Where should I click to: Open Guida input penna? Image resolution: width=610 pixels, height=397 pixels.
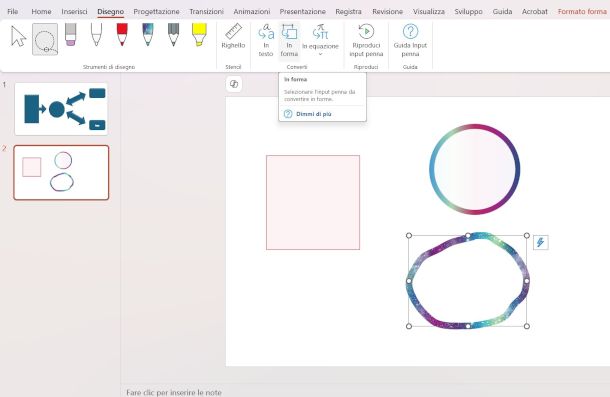[410, 40]
